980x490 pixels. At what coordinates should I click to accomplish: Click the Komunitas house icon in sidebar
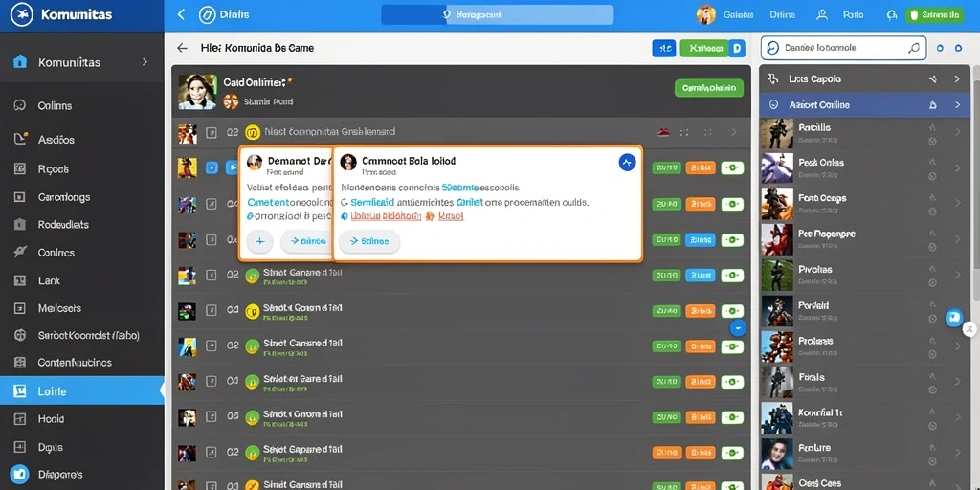point(20,61)
